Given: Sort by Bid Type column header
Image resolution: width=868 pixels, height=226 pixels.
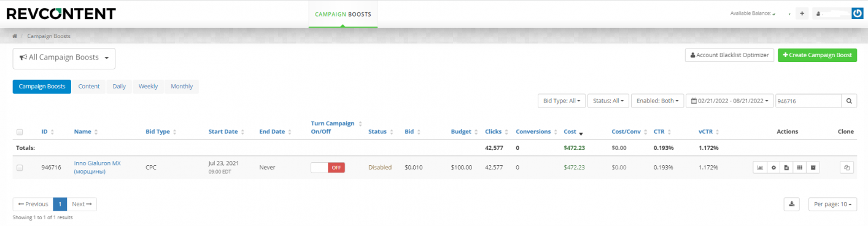Looking at the screenshot, I should click(161, 131).
